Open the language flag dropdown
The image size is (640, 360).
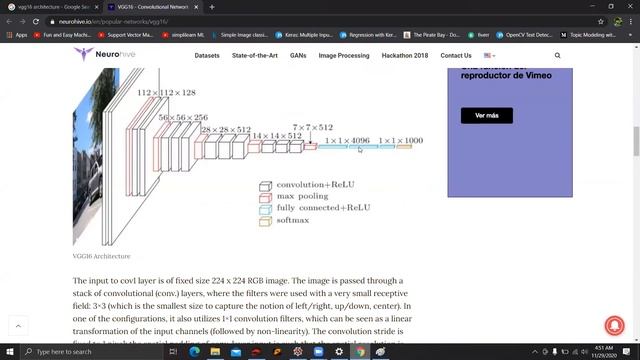[489, 56]
